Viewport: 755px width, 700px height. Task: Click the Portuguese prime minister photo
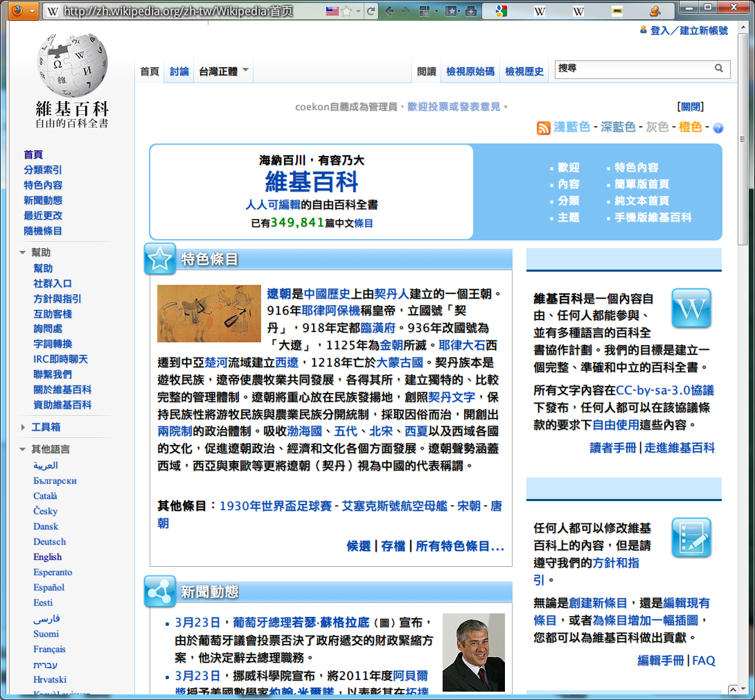473,652
